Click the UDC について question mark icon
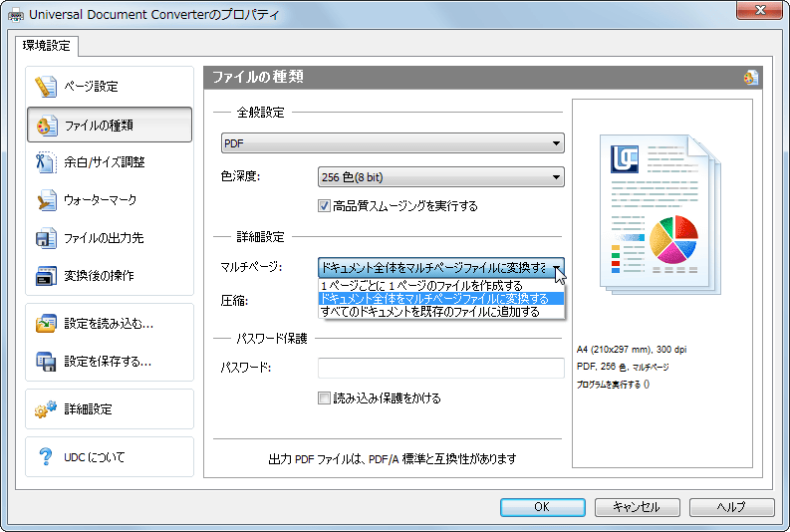The height and width of the screenshot is (532, 790). click(46, 456)
